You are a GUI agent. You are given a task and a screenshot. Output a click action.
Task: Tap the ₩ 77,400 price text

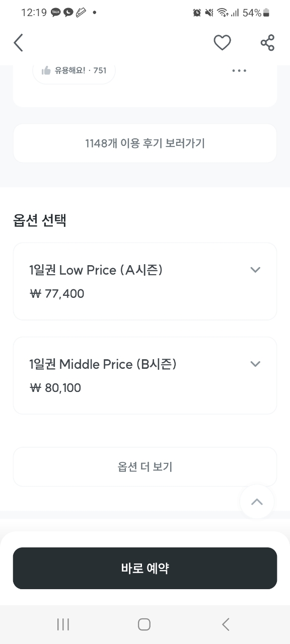tap(57, 294)
